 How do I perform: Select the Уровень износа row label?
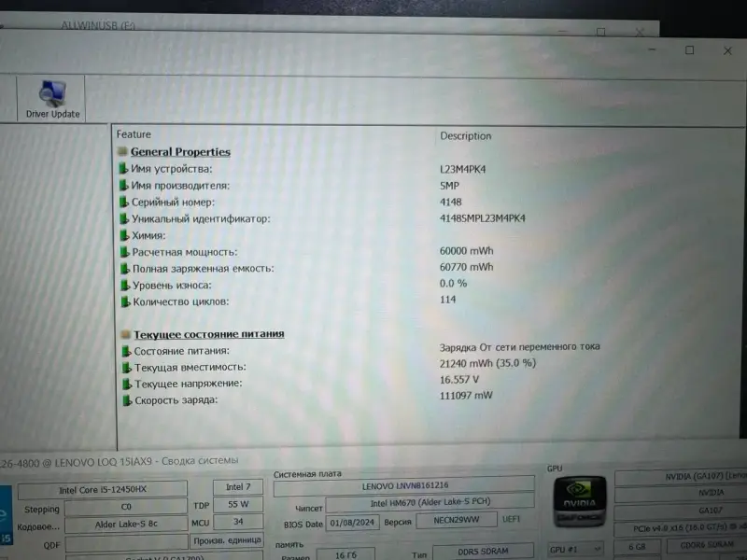click(x=172, y=286)
